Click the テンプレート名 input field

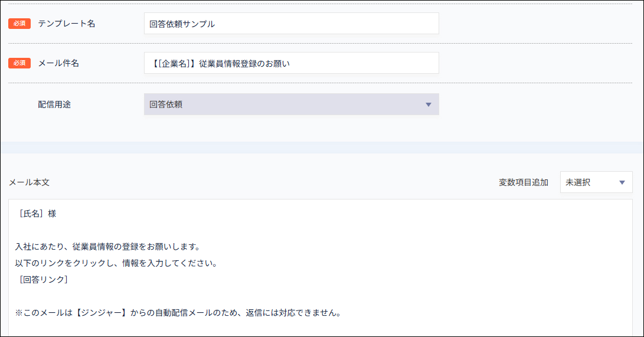coord(291,24)
